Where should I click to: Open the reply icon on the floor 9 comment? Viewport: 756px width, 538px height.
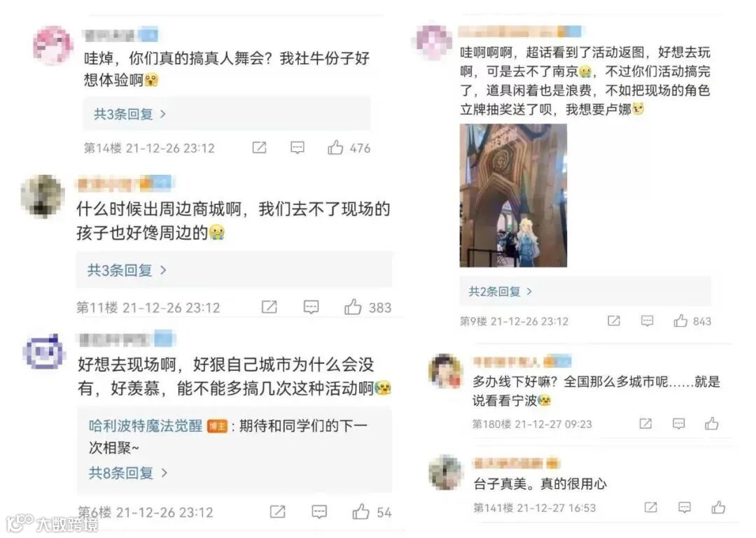(647, 320)
